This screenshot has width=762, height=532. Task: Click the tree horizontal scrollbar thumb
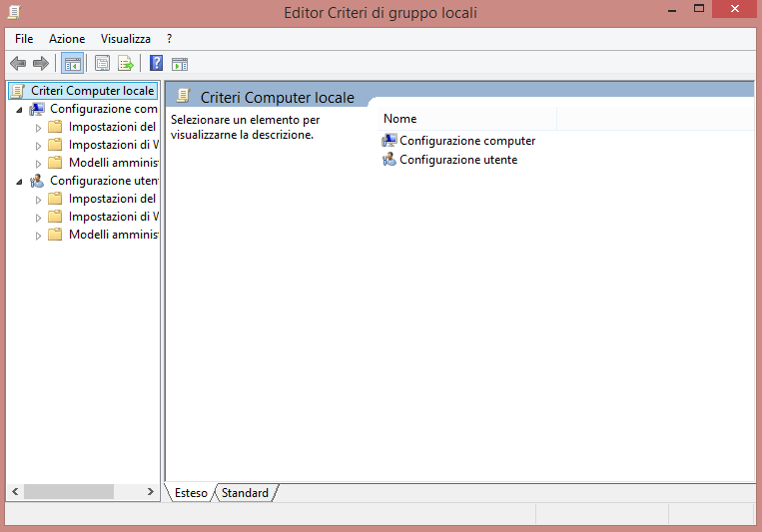pyautogui.click(x=69, y=492)
